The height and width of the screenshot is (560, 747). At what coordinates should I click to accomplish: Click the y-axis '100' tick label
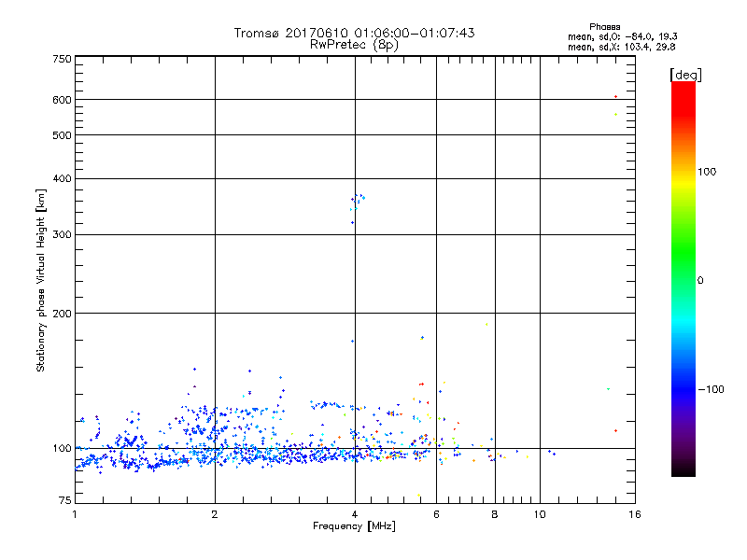(62, 448)
